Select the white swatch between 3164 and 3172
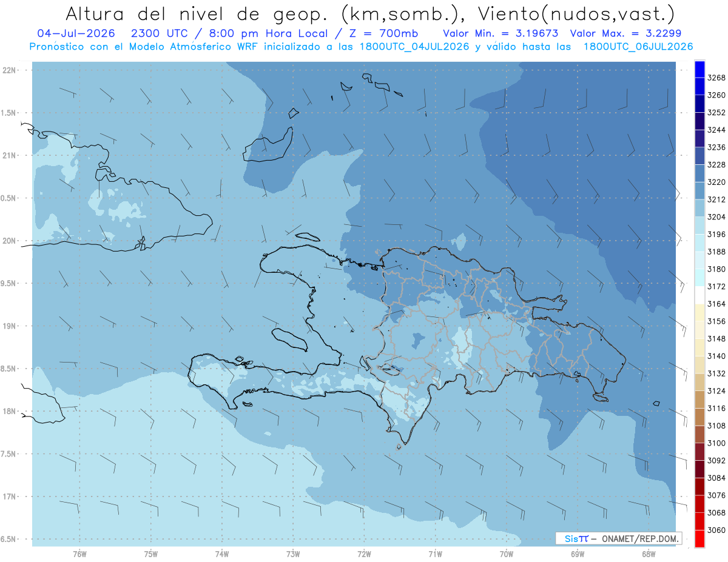This screenshot has height=562, width=728. [699, 295]
